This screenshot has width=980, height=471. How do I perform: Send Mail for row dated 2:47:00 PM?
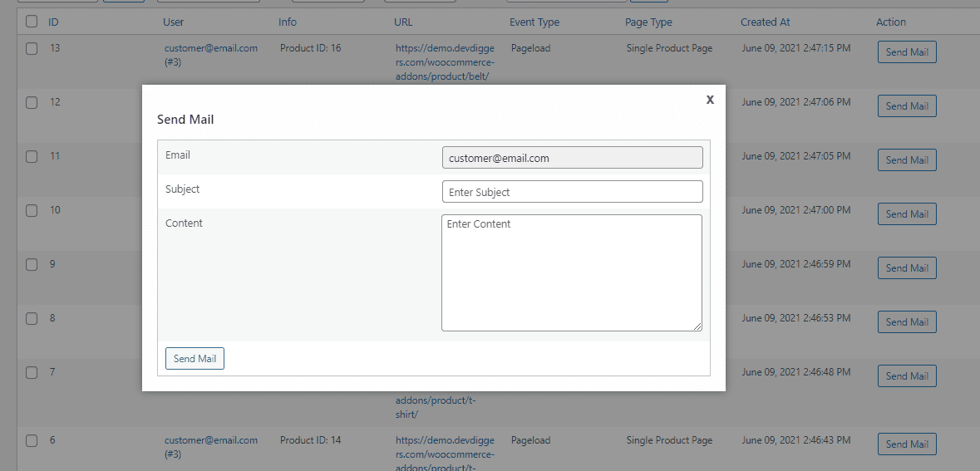coord(908,213)
